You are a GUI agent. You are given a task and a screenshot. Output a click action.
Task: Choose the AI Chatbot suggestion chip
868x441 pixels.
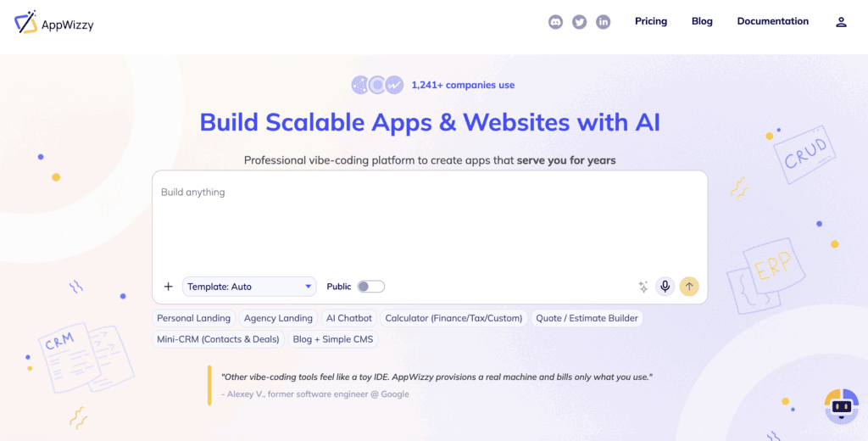coord(349,318)
